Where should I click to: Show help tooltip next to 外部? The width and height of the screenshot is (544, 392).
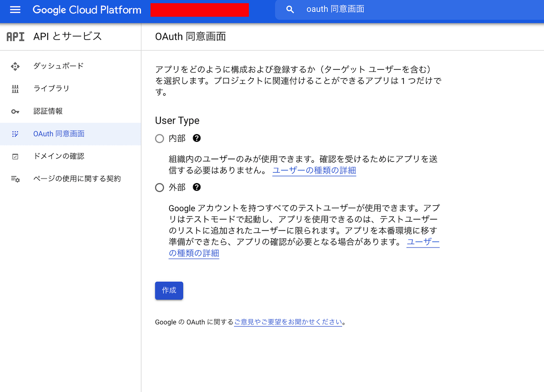(x=197, y=187)
